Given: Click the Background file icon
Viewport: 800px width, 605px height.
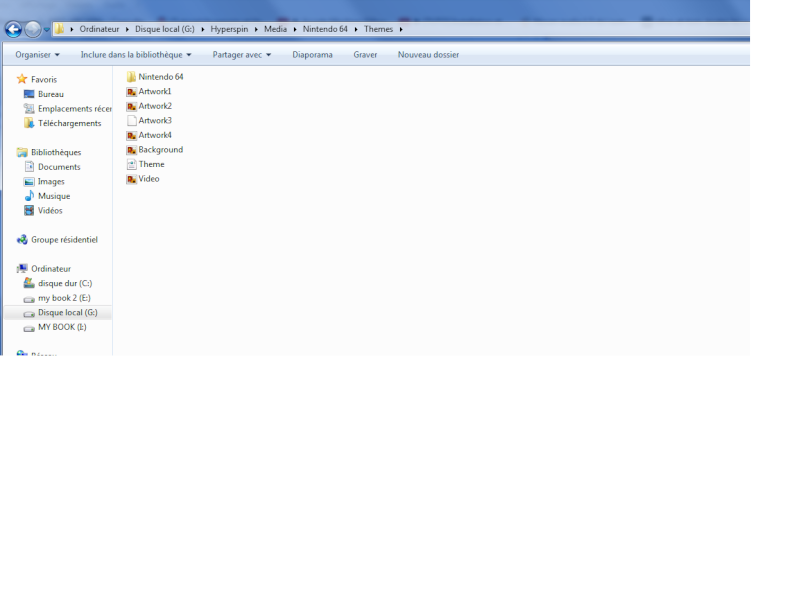Looking at the screenshot, I should coord(132,150).
